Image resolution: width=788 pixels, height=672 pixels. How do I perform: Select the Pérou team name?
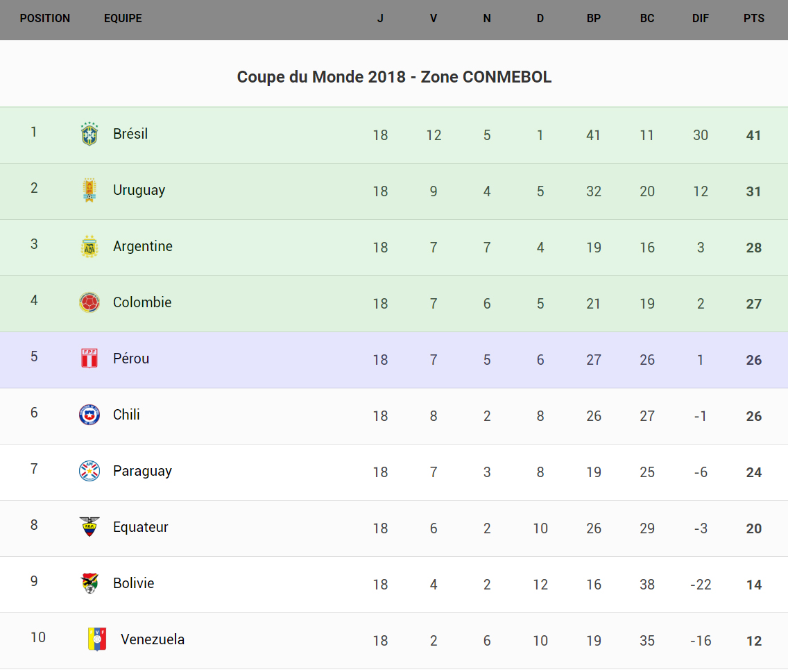click(x=131, y=359)
